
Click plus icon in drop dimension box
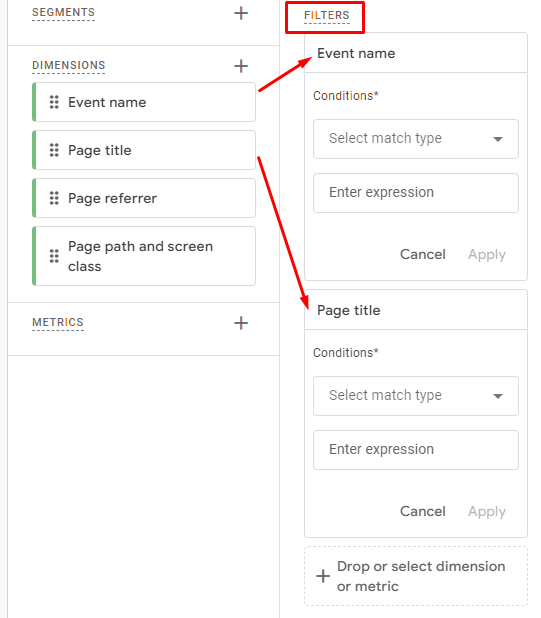click(x=323, y=576)
